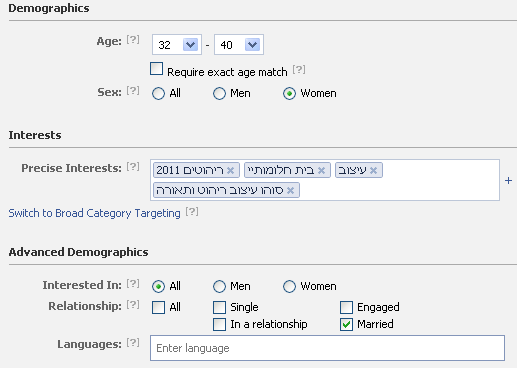Uncheck the Married relationship checkbox

click(346, 324)
